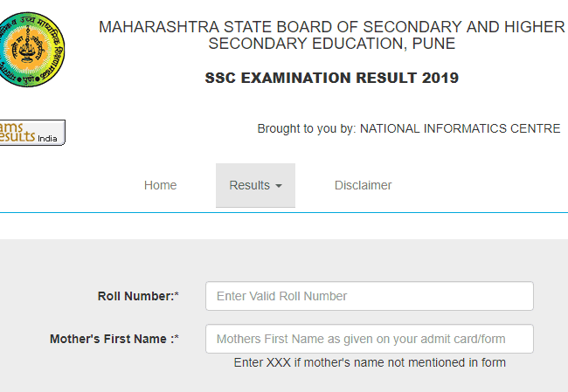Image resolution: width=568 pixels, height=392 pixels.
Task: Click the National Informatics Centre credit text
Action: pyautogui.click(x=460, y=128)
